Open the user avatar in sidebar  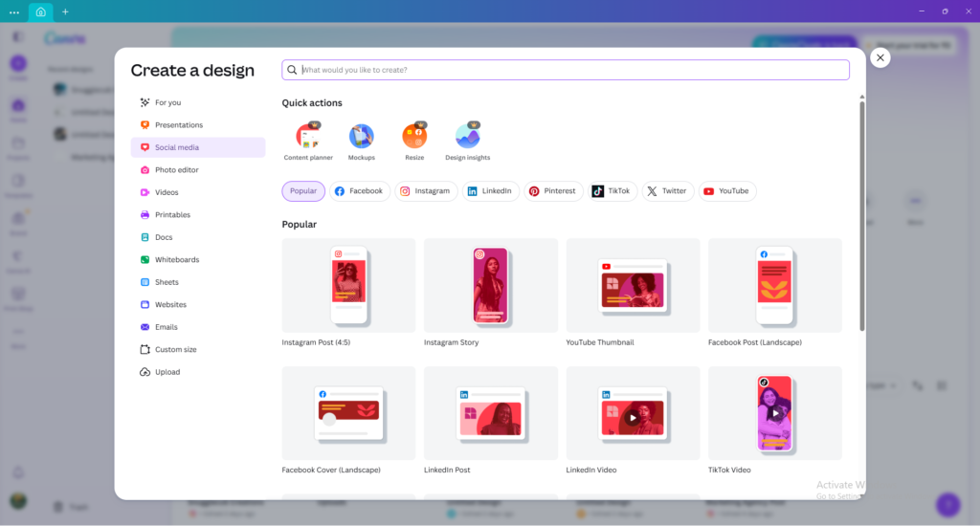point(18,500)
